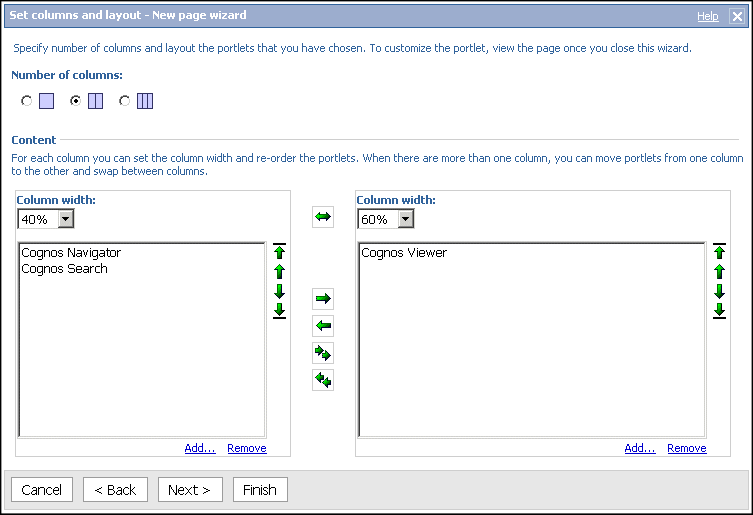Proceed with the Next > button
The image size is (753, 515).
coord(190,490)
